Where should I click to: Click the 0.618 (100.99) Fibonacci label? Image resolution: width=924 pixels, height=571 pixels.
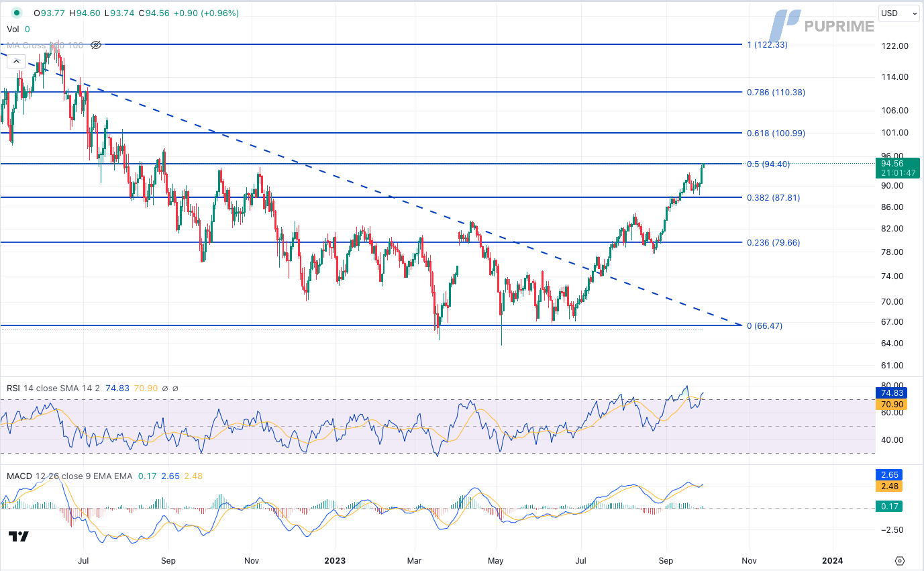click(776, 134)
